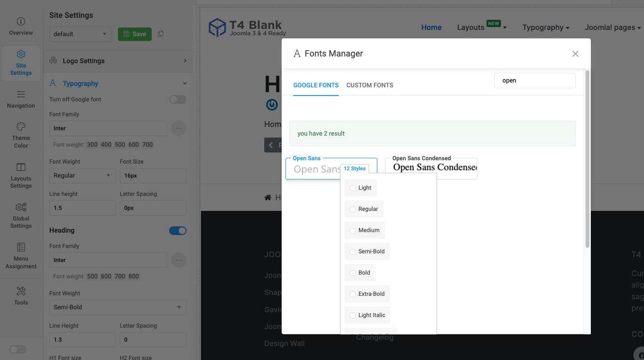Click the Logo Settings cubes icon

(54, 61)
